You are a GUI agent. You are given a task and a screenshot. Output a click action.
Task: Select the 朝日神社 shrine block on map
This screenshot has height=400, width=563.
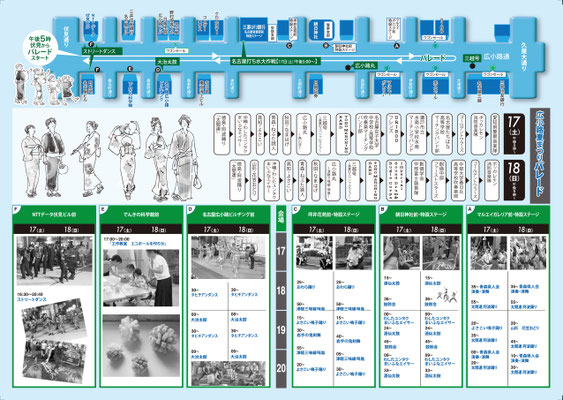click(322, 30)
